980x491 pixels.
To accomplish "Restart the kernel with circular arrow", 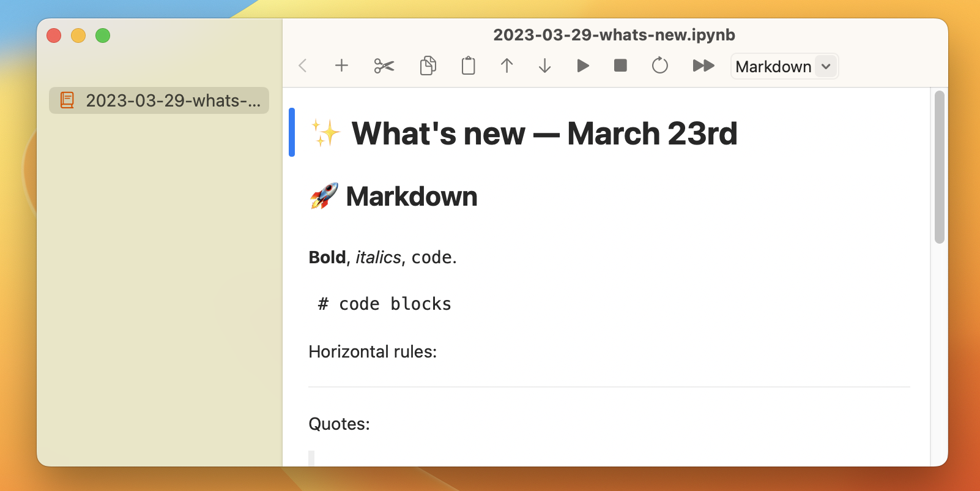I will (x=659, y=65).
